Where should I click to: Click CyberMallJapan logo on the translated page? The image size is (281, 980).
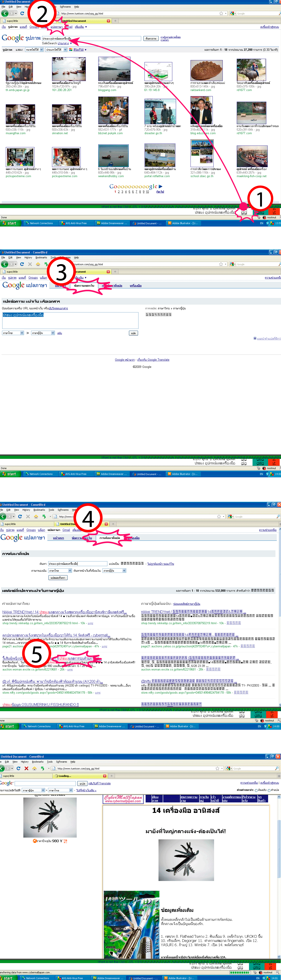coord(123,799)
